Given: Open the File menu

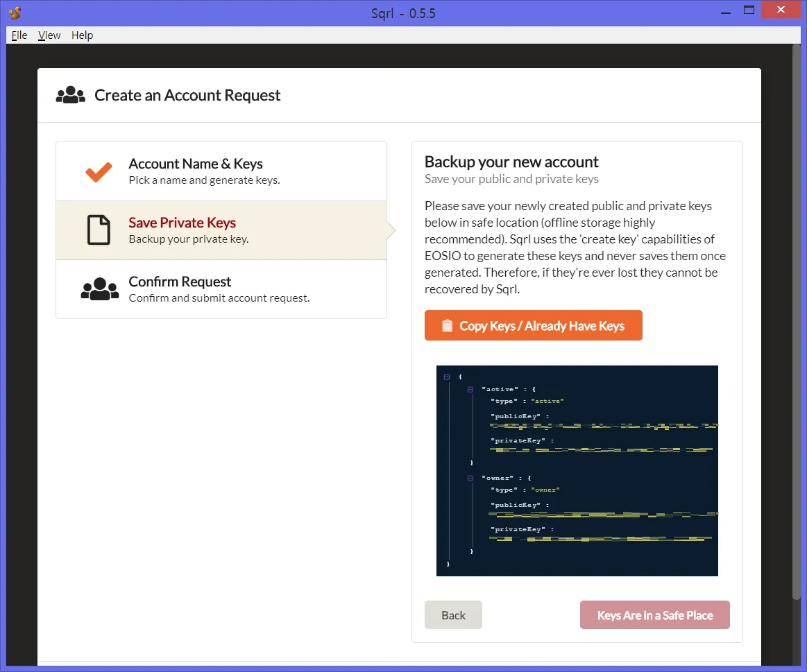Looking at the screenshot, I should pyautogui.click(x=19, y=35).
